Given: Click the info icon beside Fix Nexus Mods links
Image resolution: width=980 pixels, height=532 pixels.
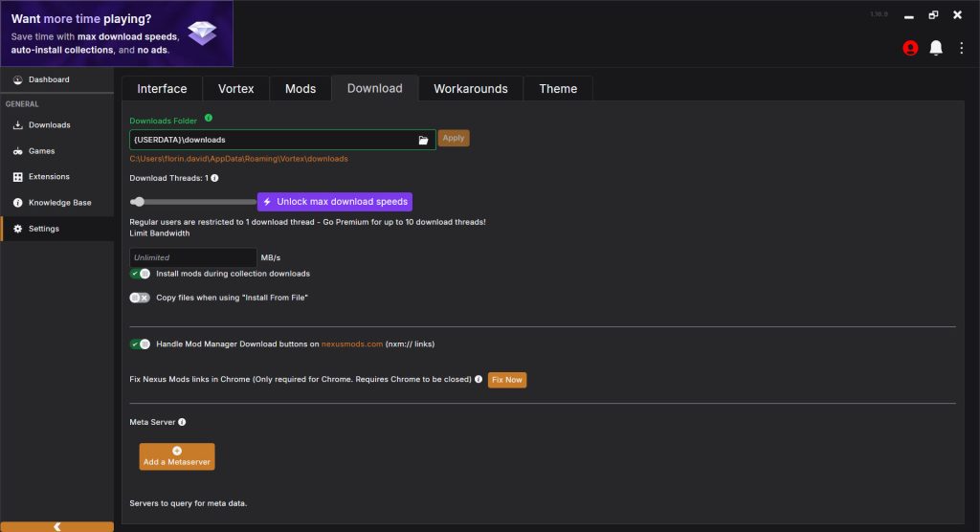Looking at the screenshot, I should [x=479, y=380].
